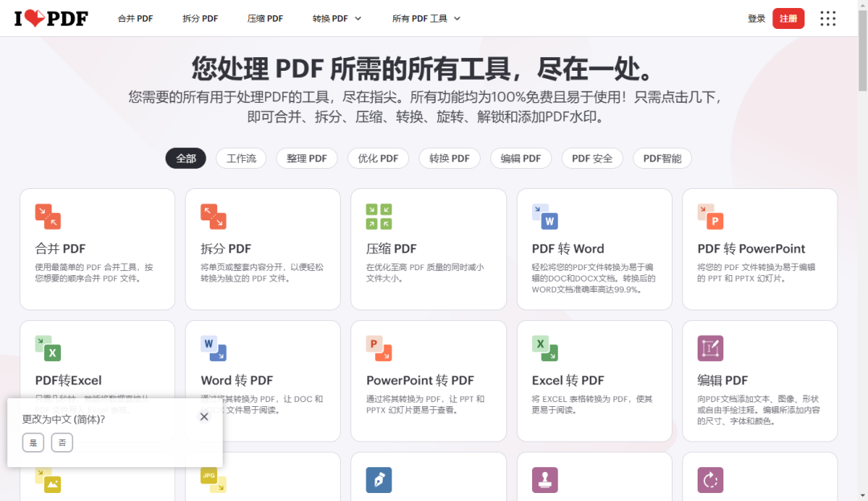Click the vertical scrollbar thumb

[862, 51]
